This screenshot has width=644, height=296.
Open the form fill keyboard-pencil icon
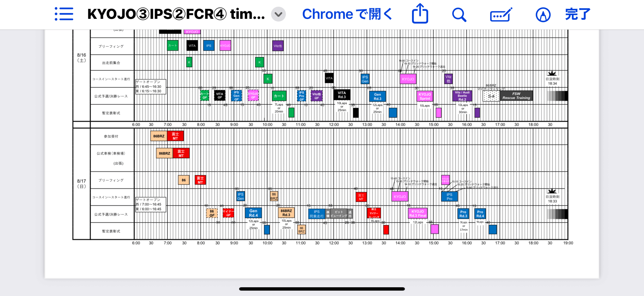point(501,15)
